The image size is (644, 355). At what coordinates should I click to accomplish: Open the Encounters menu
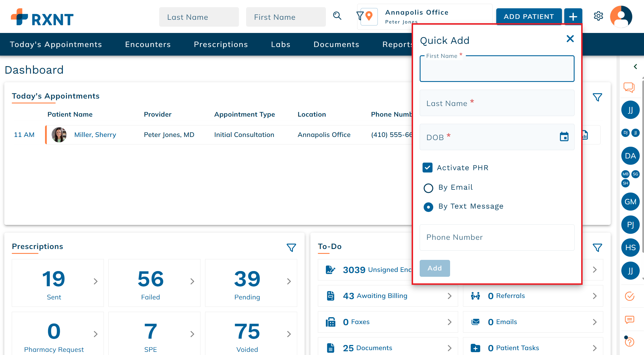click(x=148, y=44)
